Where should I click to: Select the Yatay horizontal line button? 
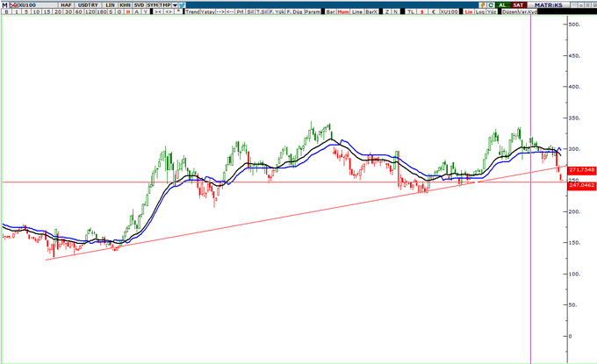208,11
